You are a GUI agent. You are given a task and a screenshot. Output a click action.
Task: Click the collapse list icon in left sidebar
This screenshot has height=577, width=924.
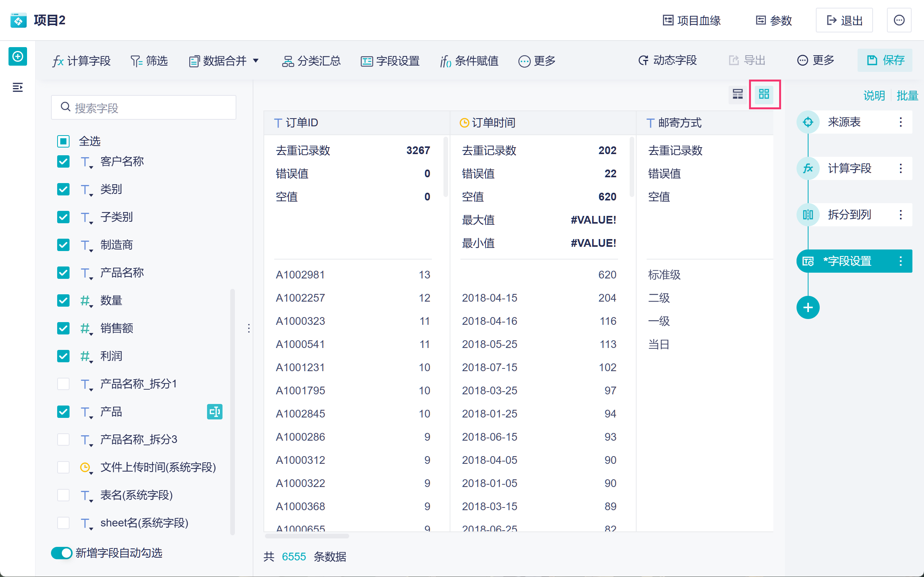(18, 88)
